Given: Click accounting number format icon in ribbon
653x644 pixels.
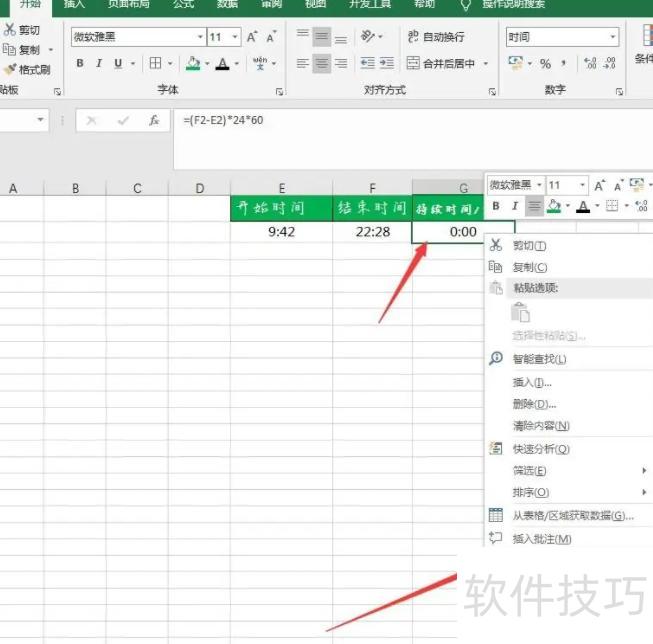Looking at the screenshot, I should (515, 63).
